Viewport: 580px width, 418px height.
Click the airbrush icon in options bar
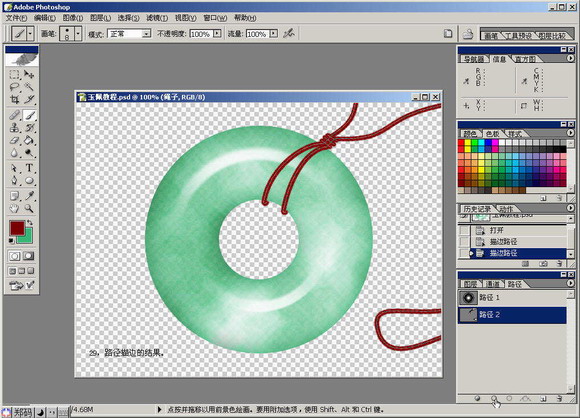tap(289, 34)
